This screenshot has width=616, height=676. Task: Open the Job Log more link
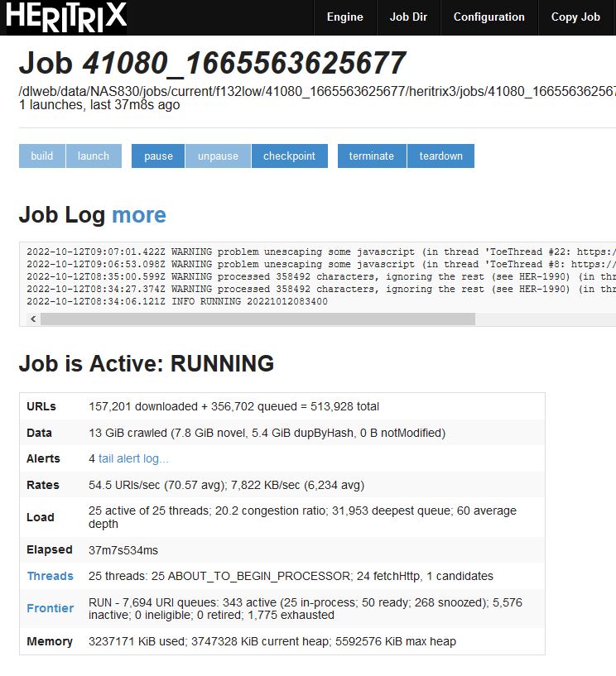139,214
